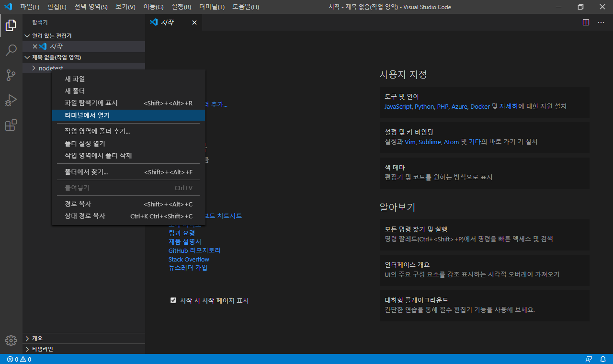Viewport: 613px width, 364px height.
Task: Toggle the 시작 시 시작 페이지 표시 checkbox
Action: point(173,300)
